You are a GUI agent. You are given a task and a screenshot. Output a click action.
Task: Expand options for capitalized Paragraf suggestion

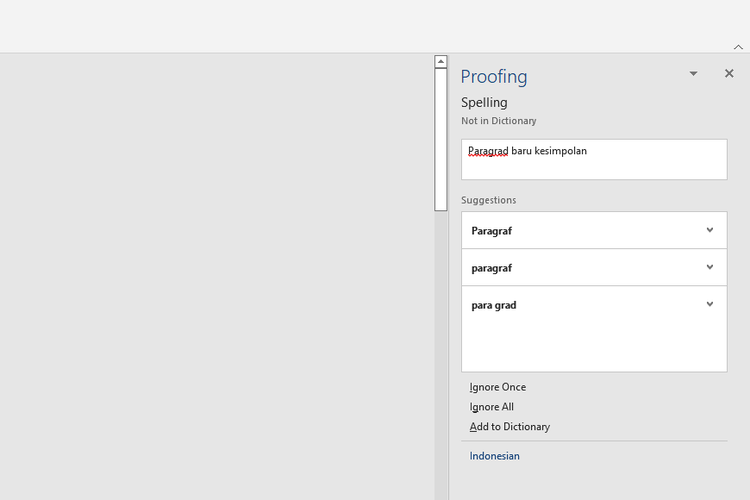[710, 230]
